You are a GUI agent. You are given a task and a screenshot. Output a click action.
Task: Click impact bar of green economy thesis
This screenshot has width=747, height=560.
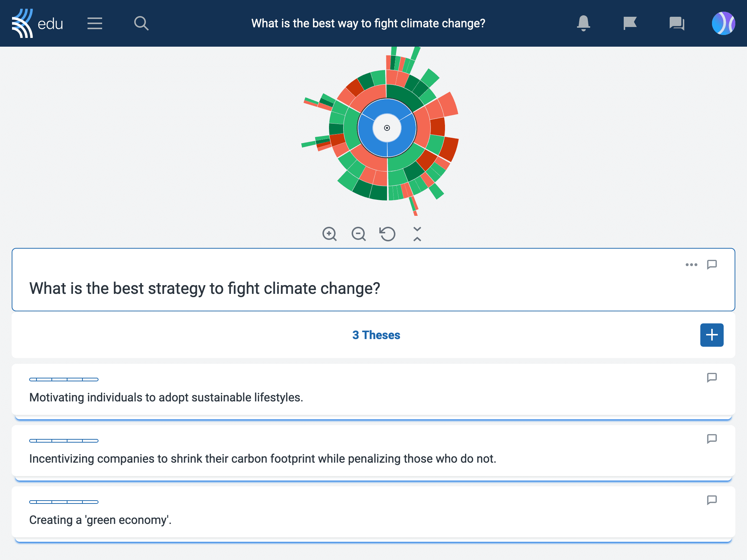(x=64, y=502)
